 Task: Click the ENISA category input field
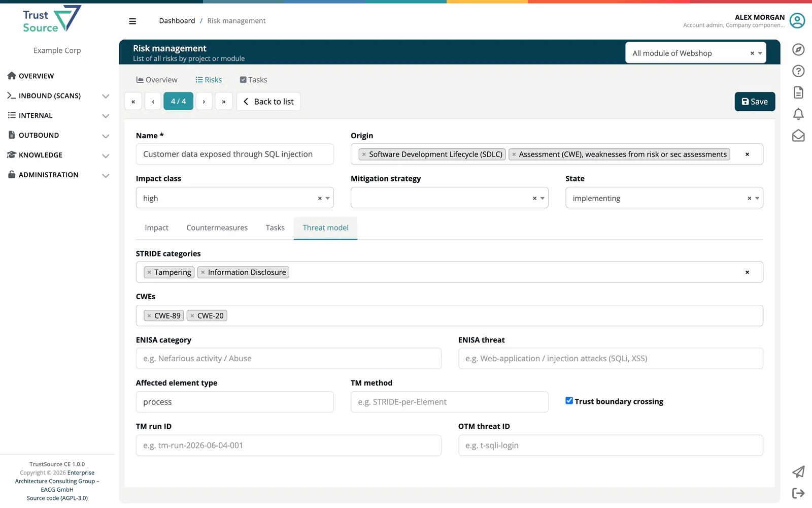pos(288,358)
